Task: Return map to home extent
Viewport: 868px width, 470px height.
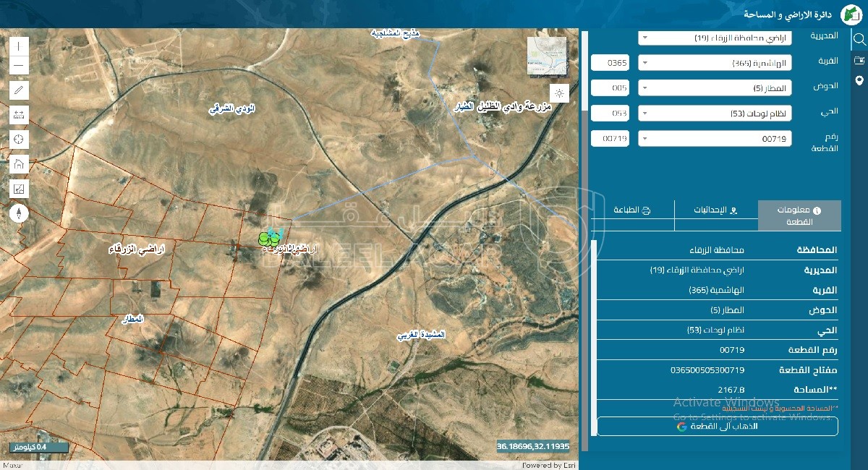Action: 19,163
